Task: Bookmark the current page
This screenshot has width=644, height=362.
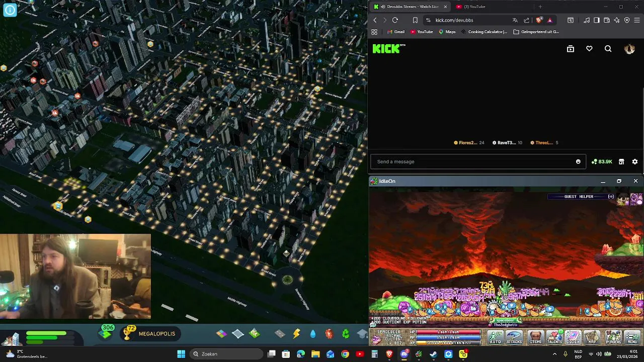Action: (415, 20)
